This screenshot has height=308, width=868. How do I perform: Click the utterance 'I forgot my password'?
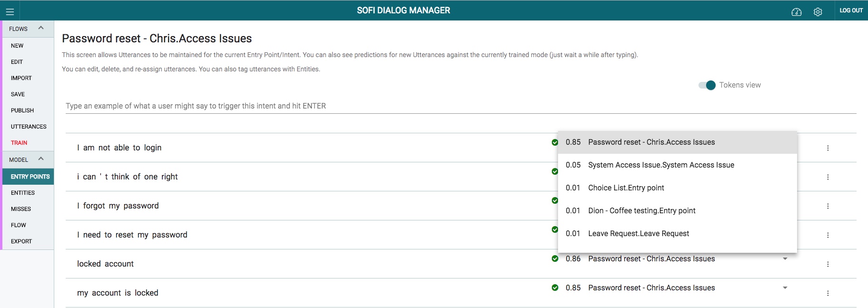118,206
